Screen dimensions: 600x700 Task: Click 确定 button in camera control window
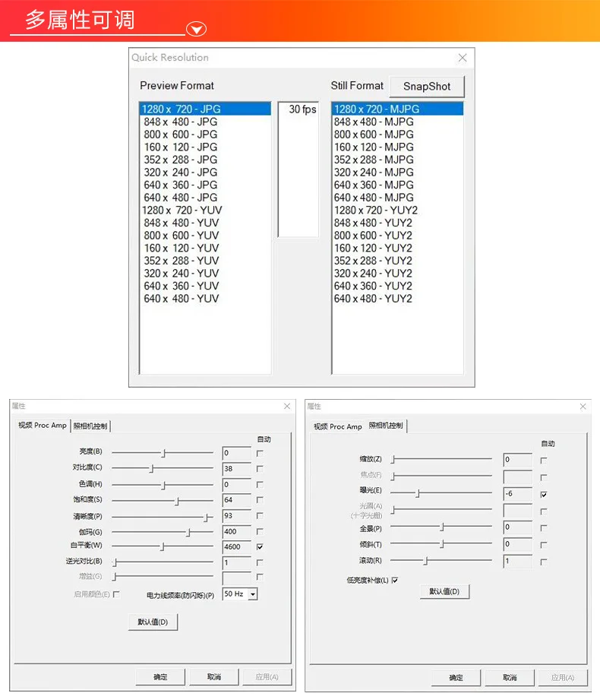[456, 677]
